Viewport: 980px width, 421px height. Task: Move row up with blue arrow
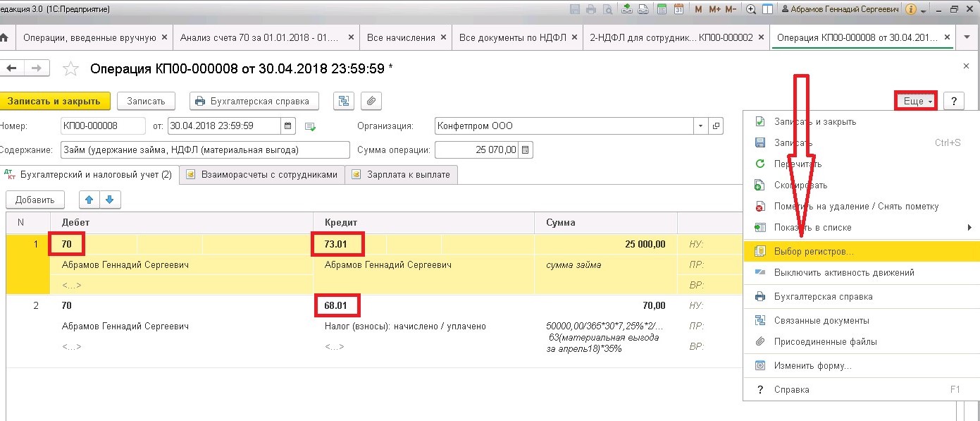89,200
